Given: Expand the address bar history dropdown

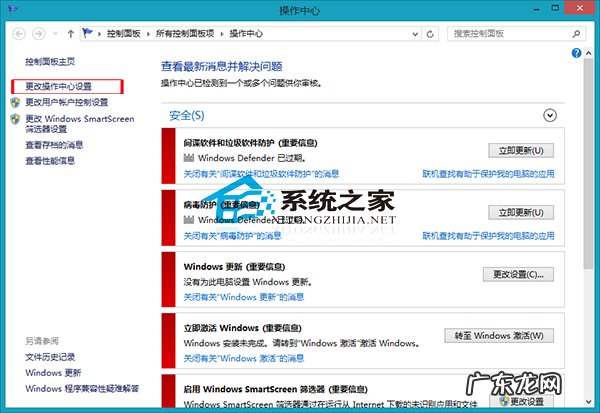Looking at the screenshot, I should [x=415, y=34].
